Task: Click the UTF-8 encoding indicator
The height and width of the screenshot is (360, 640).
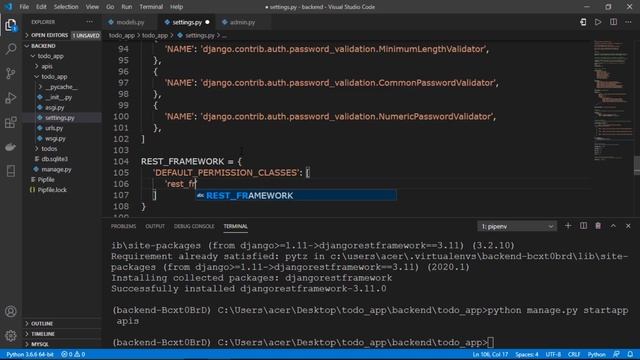Action: point(553,354)
